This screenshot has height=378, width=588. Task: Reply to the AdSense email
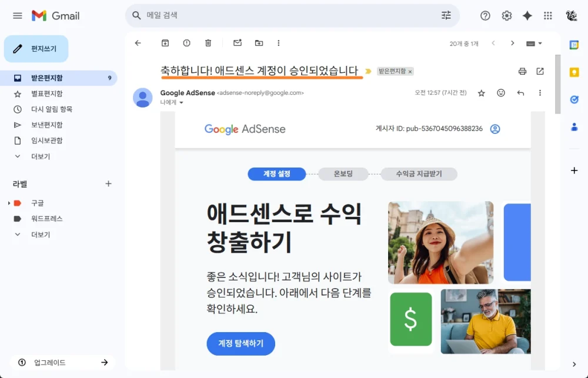point(521,93)
